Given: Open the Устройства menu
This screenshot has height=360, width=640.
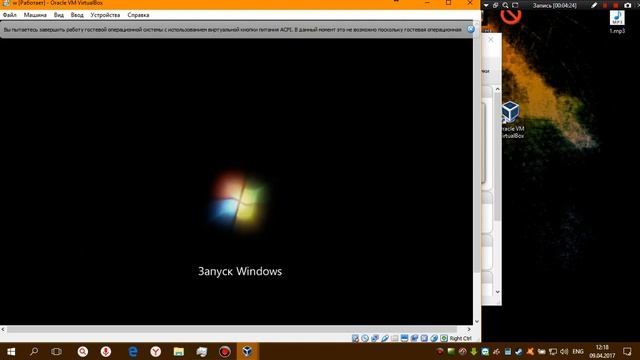Looking at the screenshot, I should (x=105, y=15).
